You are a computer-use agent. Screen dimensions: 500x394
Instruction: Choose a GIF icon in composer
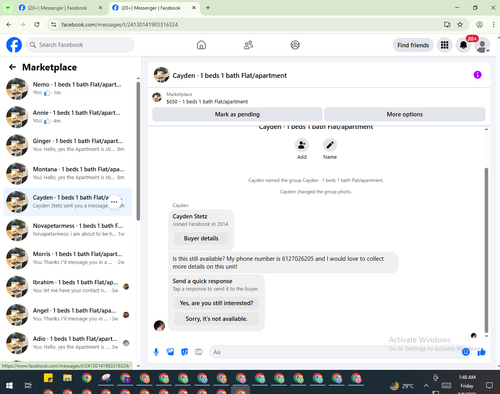(x=199, y=352)
